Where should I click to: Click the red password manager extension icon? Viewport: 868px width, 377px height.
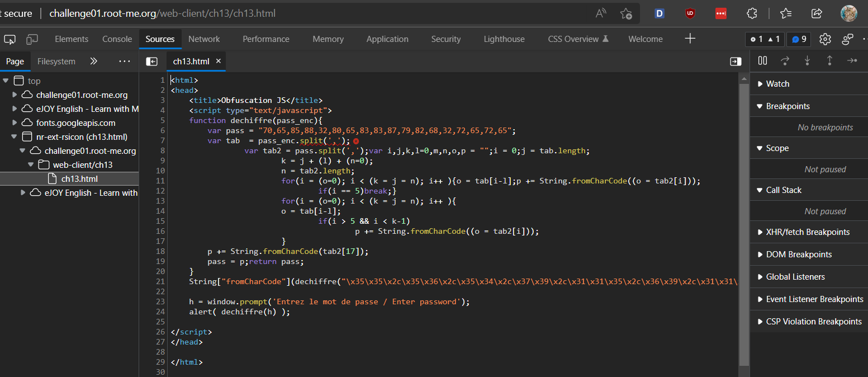pos(721,13)
